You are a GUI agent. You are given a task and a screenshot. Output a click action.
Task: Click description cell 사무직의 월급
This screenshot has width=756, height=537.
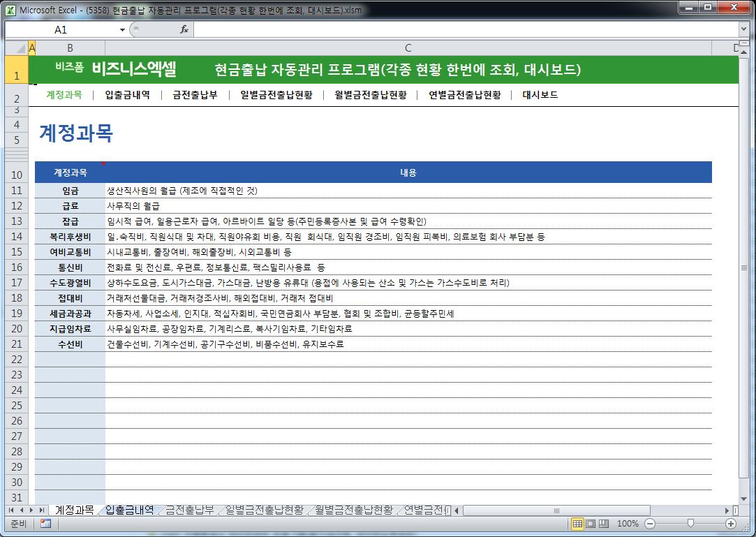pos(408,206)
